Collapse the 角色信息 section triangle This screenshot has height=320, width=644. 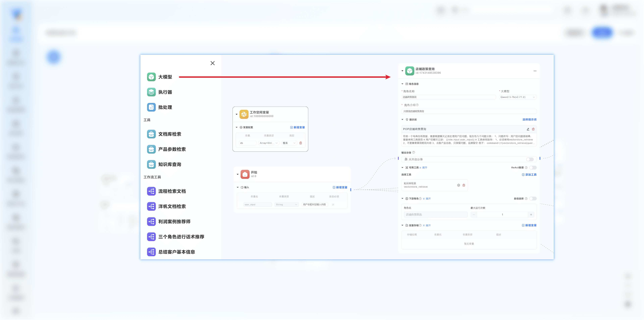click(402, 84)
